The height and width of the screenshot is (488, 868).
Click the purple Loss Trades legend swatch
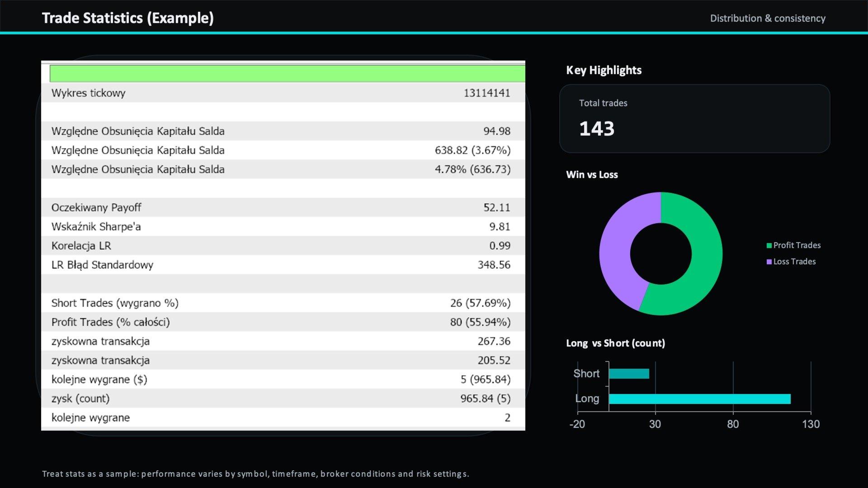(769, 262)
